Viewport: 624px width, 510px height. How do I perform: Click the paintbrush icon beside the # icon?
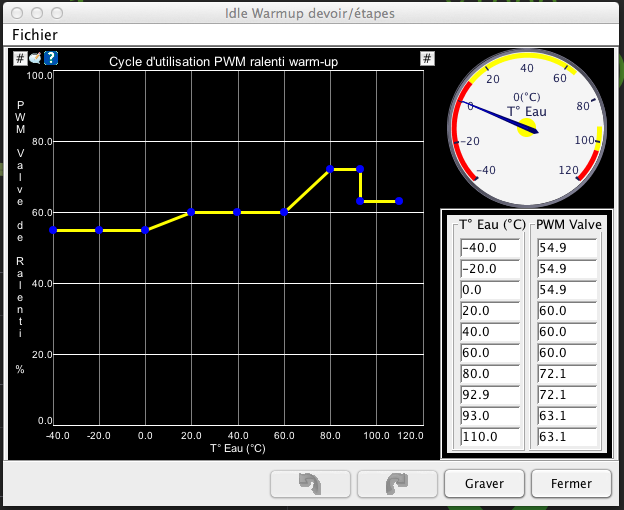click(35, 58)
